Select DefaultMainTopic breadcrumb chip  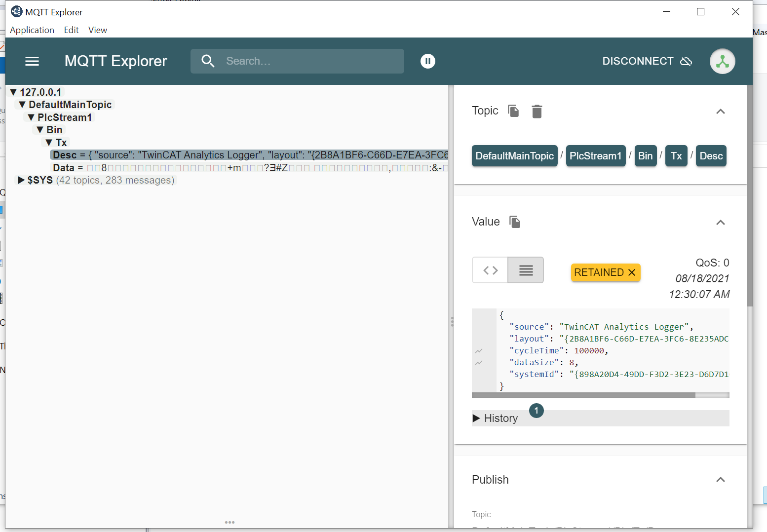click(x=515, y=156)
